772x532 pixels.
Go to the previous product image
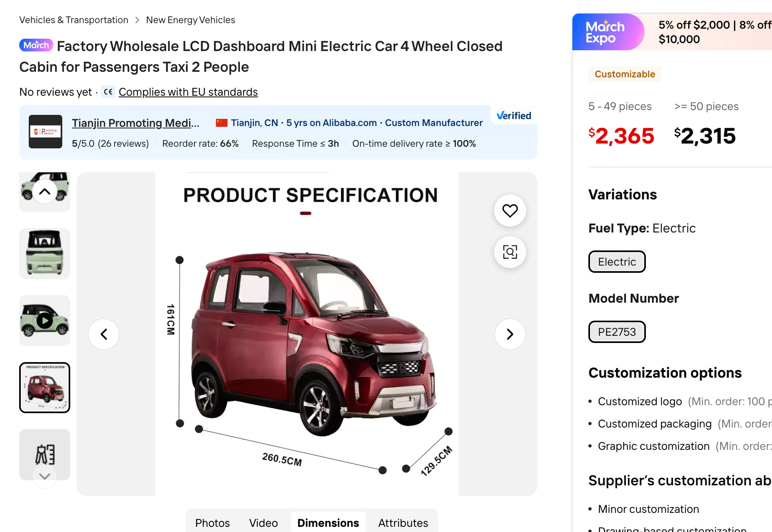[x=104, y=334]
